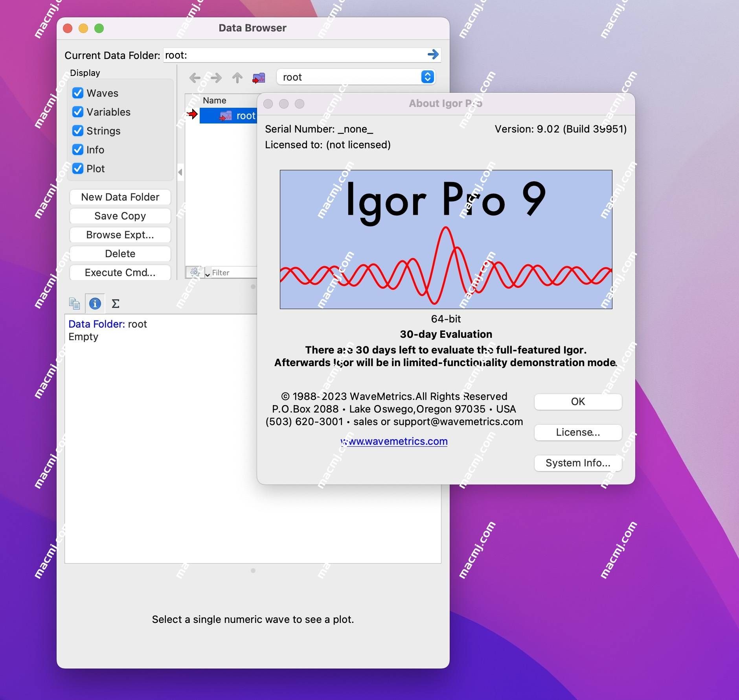
Task: Click 'Empty' text in info pane
Action: [83, 337]
